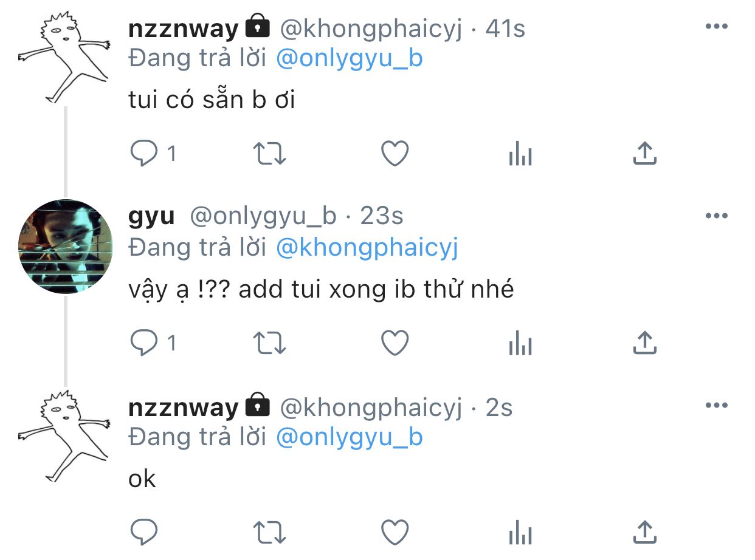Image resolution: width=755 pixels, height=560 pixels.
Task: Retweet gyu's "add tui xong ib" tweet
Action: coord(269,344)
